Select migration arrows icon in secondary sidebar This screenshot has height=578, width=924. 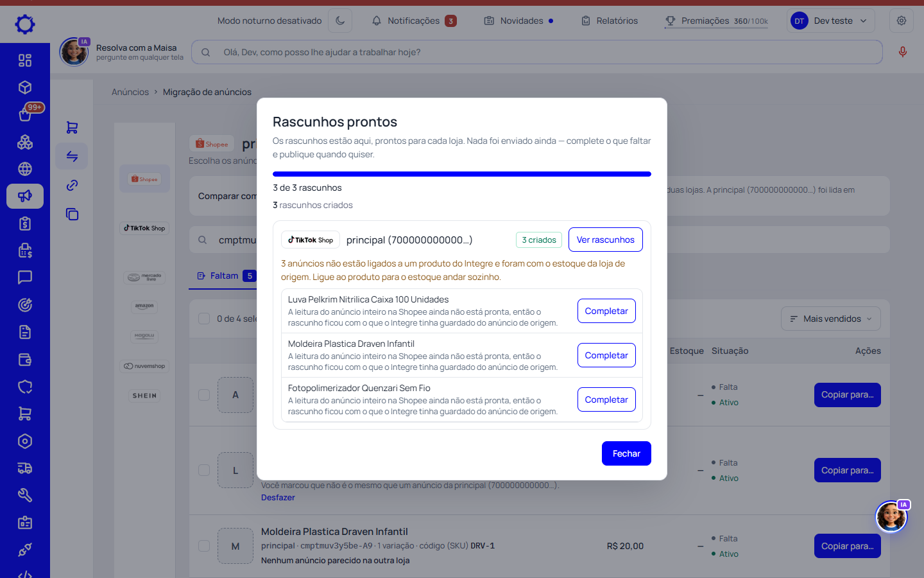tap(72, 156)
